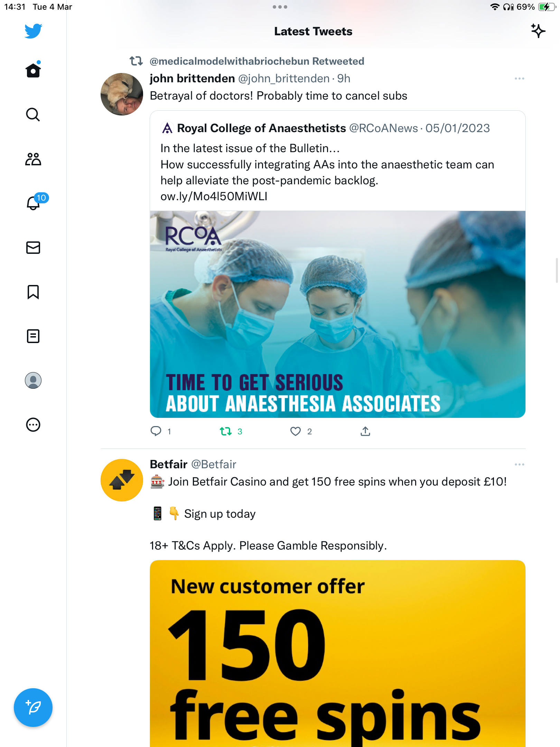560x747 pixels.
Task: Switch timeline with sparkle icon
Action: coord(538,31)
